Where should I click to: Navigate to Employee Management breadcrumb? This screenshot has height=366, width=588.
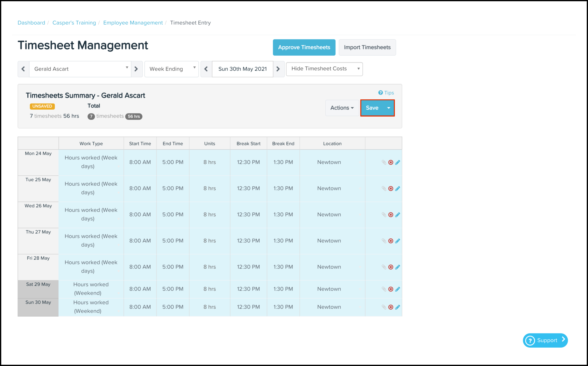(x=133, y=23)
